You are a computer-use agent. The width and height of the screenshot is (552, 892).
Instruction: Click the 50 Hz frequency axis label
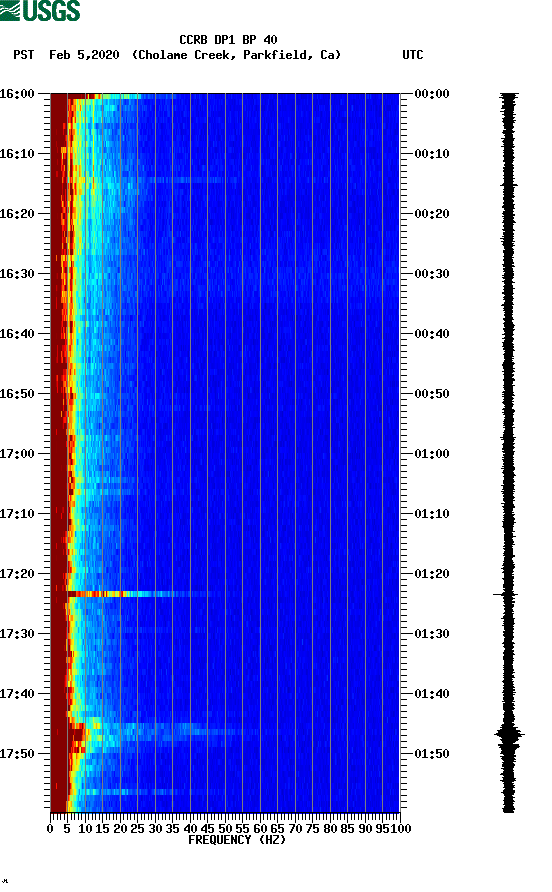[225, 829]
